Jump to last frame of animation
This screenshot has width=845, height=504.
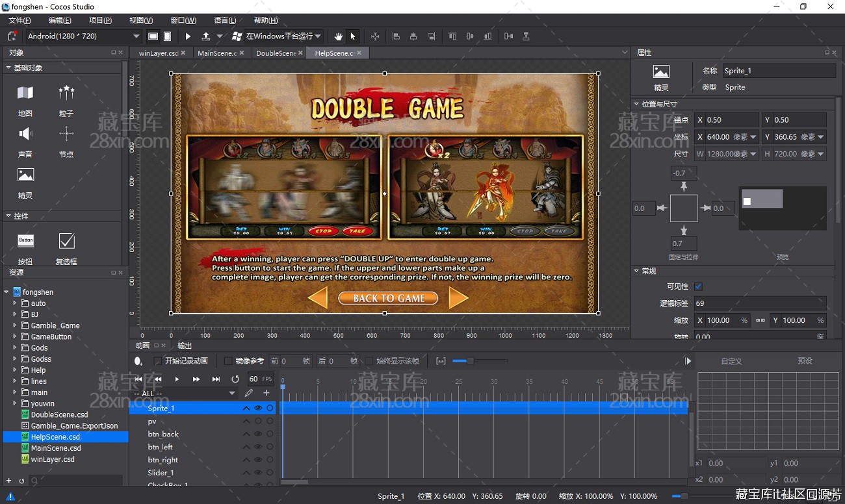tap(216, 379)
